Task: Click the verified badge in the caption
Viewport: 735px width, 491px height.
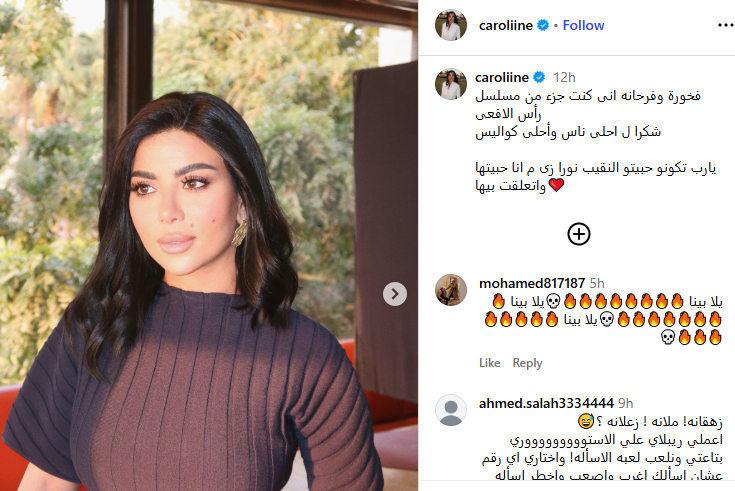Action: (539, 77)
